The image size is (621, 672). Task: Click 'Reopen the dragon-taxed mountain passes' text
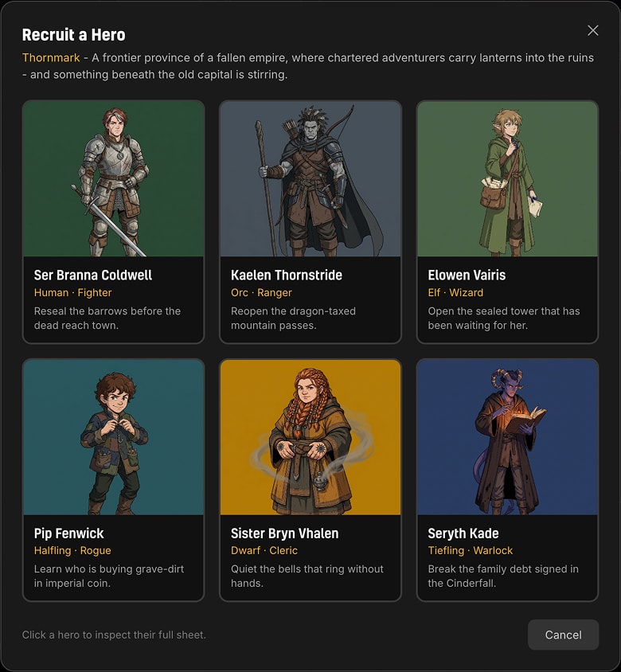point(293,318)
